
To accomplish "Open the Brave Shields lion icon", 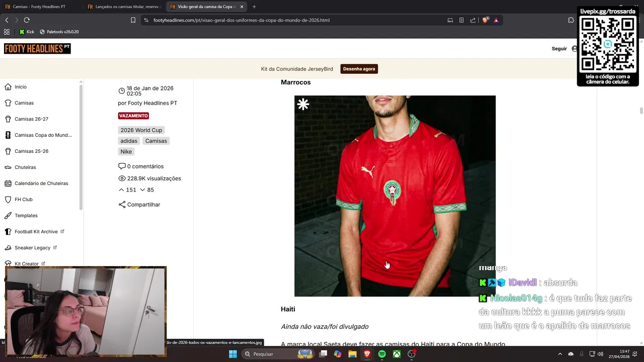I will coord(485,20).
